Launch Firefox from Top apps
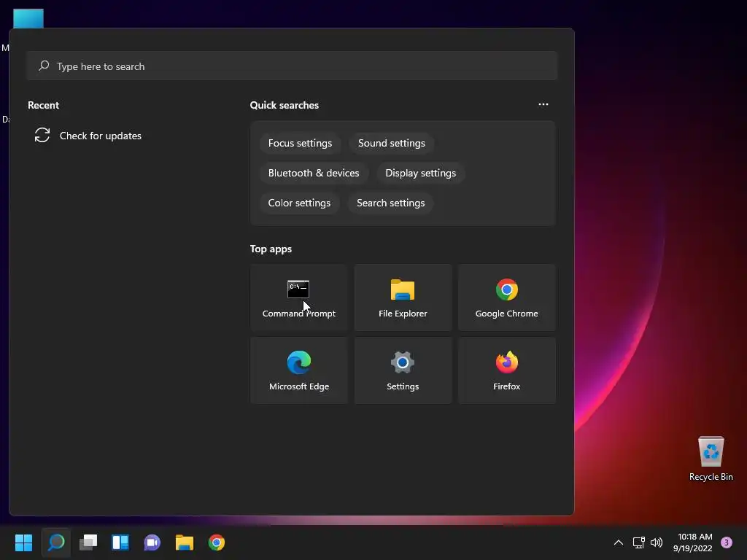 (506, 370)
